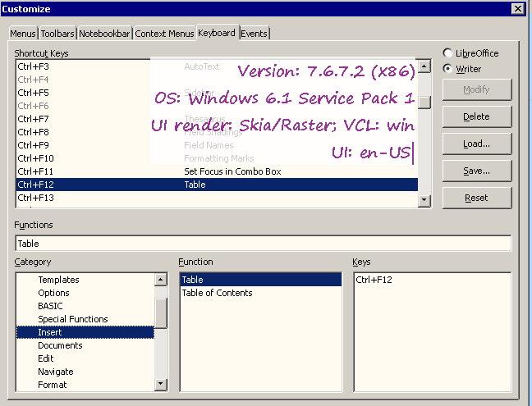This screenshot has height=406, width=532.
Task: Select the Ctrl+F9 shortcut row
Action: point(217,145)
